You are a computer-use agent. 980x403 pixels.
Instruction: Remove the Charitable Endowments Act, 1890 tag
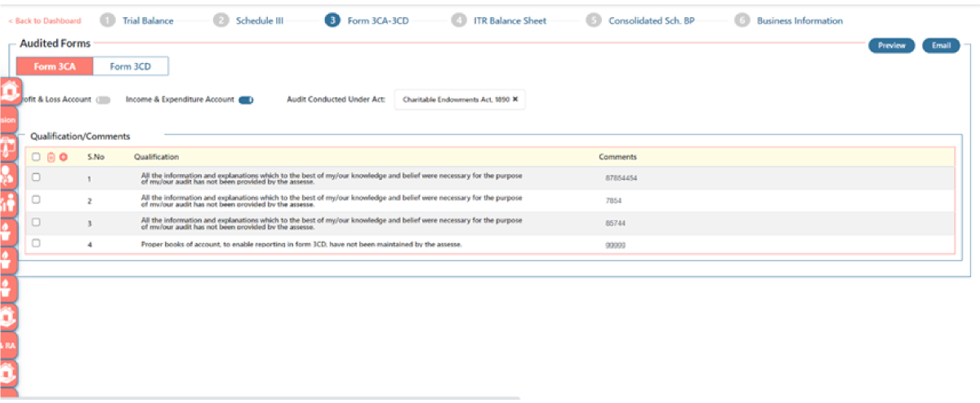(x=515, y=100)
